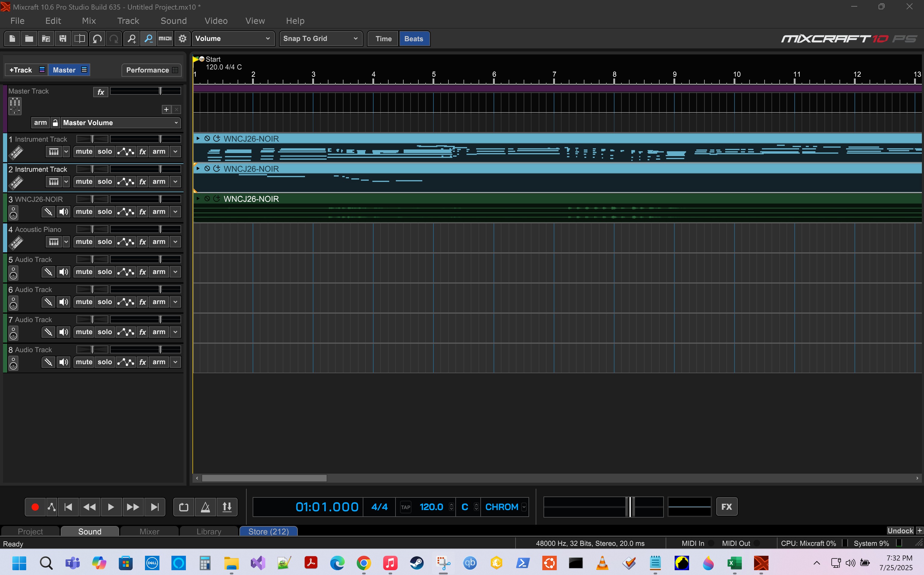Viewport: 924px width, 575px height.
Task: Open keyboard dropdown arrow on 2 Instrument Track
Action: coord(66,181)
